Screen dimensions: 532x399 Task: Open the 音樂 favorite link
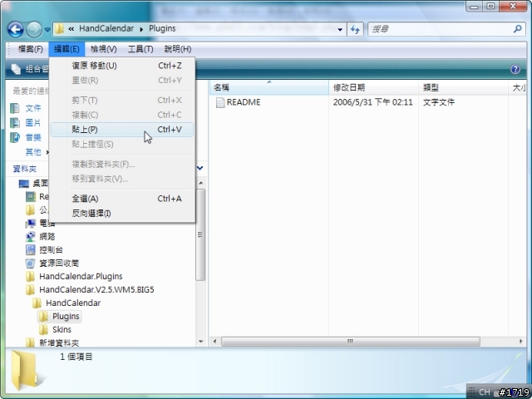point(33,137)
